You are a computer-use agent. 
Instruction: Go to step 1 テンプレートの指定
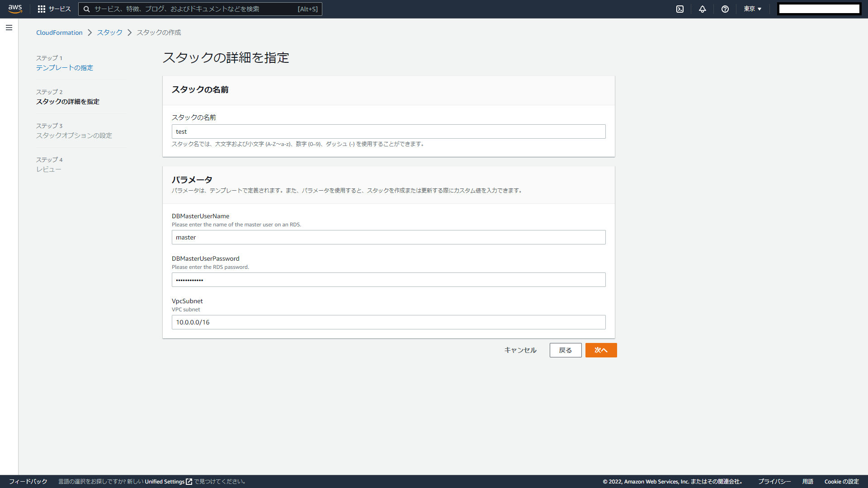pyautogui.click(x=65, y=68)
